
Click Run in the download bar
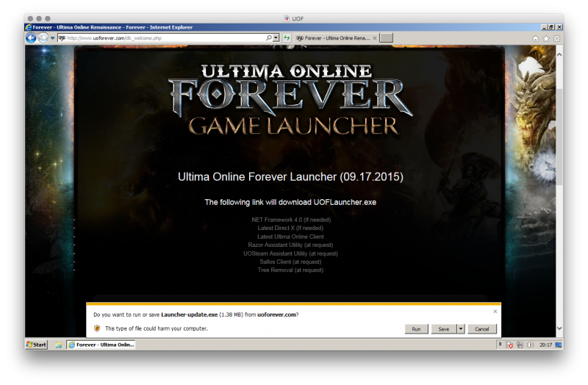point(416,329)
